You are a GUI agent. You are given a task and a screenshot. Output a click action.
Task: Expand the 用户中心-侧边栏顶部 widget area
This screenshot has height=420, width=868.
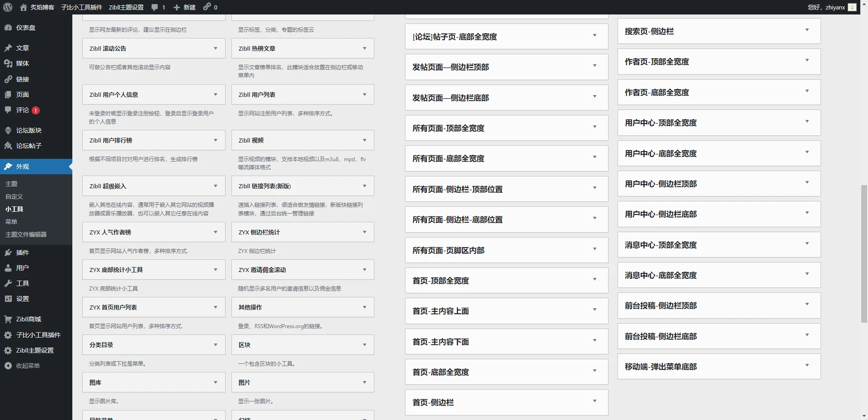tap(807, 182)
